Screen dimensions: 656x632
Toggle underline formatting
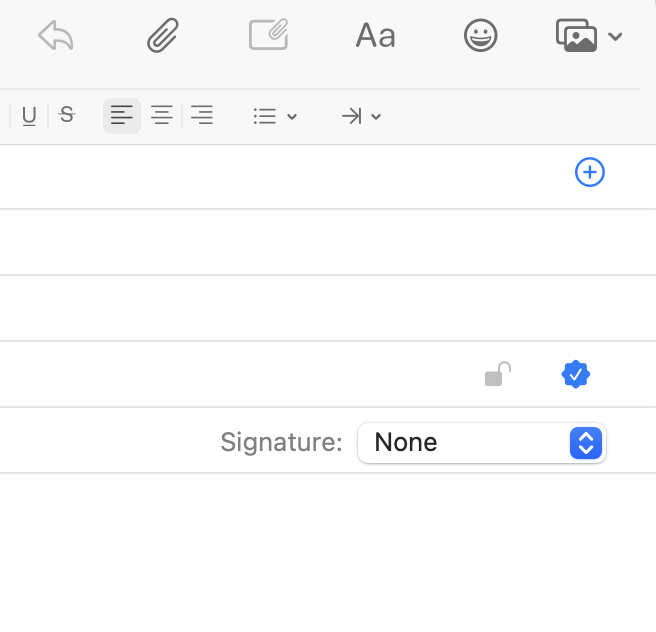click(x=29, y=116)
